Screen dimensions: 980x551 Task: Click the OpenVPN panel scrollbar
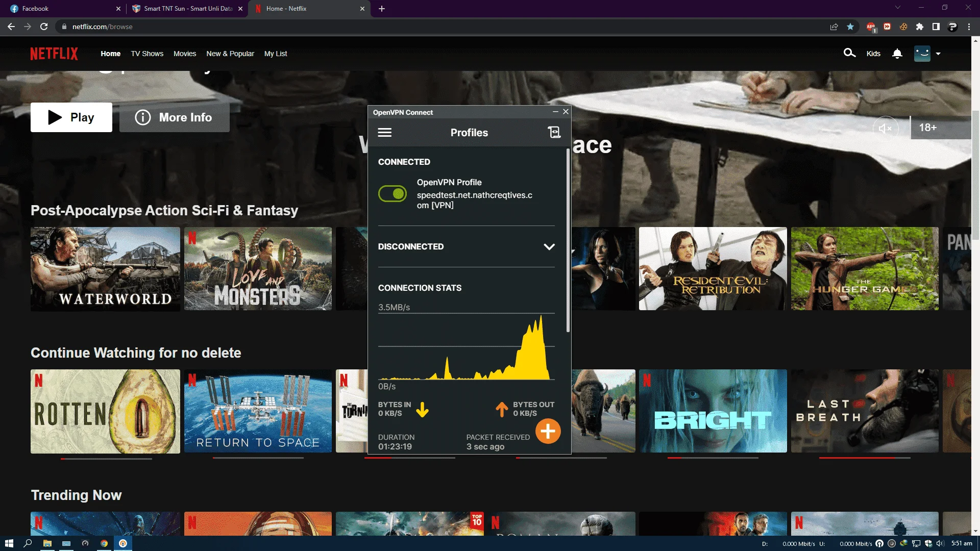tap(568, 240)
